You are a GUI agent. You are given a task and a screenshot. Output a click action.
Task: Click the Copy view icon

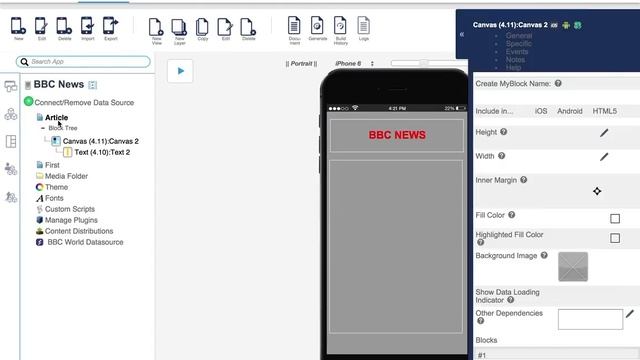(202, 28)
